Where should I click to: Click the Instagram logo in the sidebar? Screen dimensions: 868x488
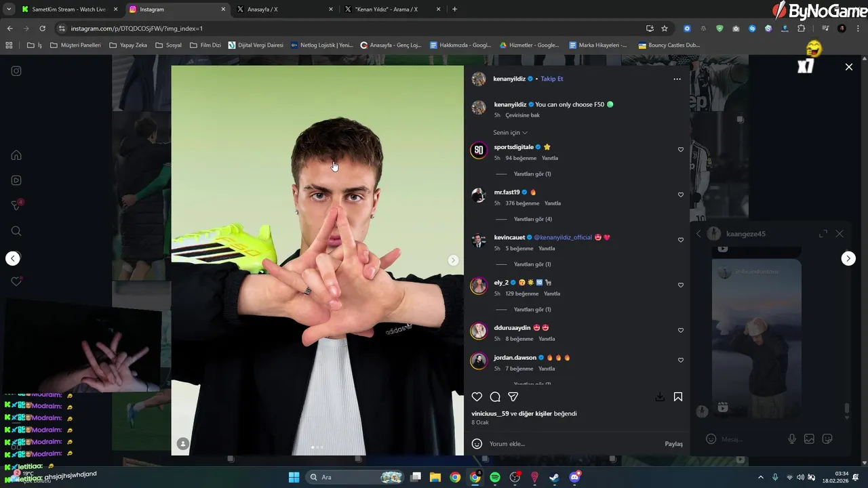tap(16, 71)
